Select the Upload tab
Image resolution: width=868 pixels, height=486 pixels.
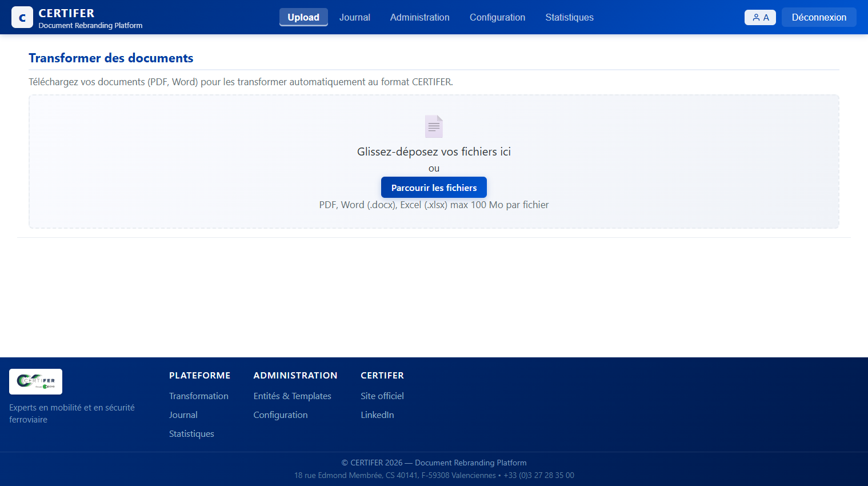point(303,17)
